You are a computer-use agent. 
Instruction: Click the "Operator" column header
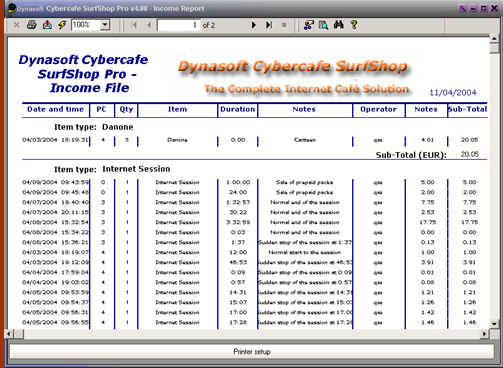pyautogui.click(x=378, y=110)
